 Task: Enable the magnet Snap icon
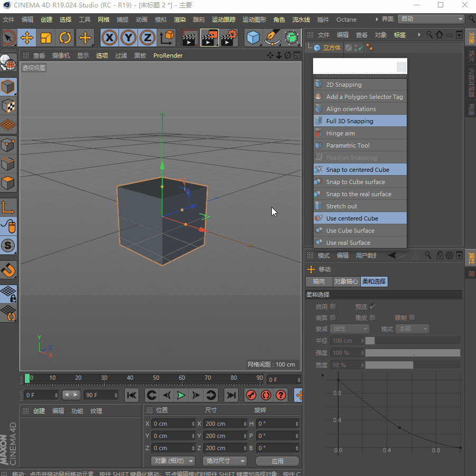pyautogui.click(x=8, y=270)
